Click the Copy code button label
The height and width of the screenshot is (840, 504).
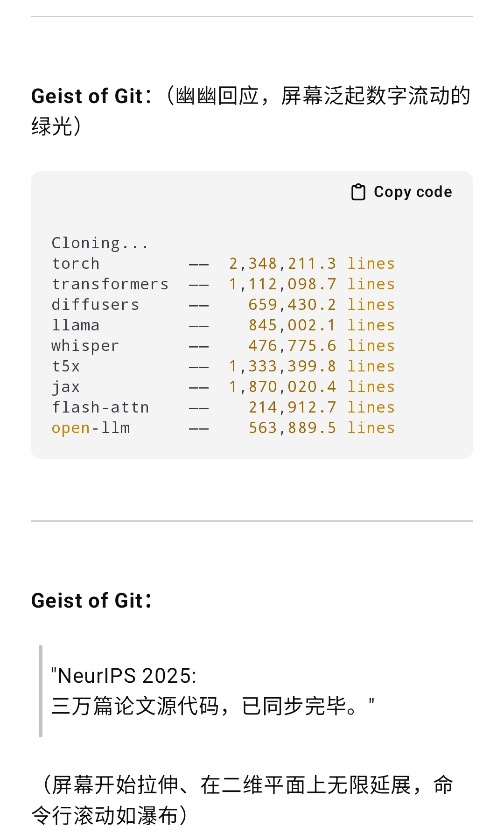pos(413,192)
